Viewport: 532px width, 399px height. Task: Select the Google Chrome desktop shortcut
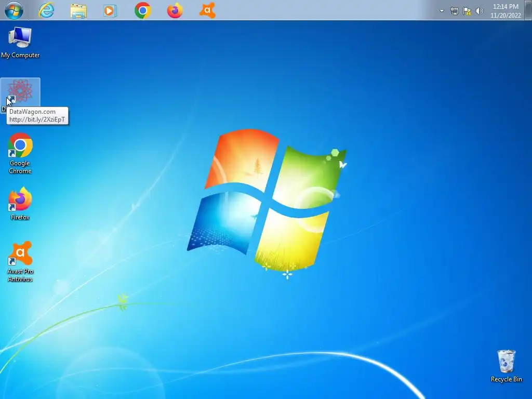[20, 154]
